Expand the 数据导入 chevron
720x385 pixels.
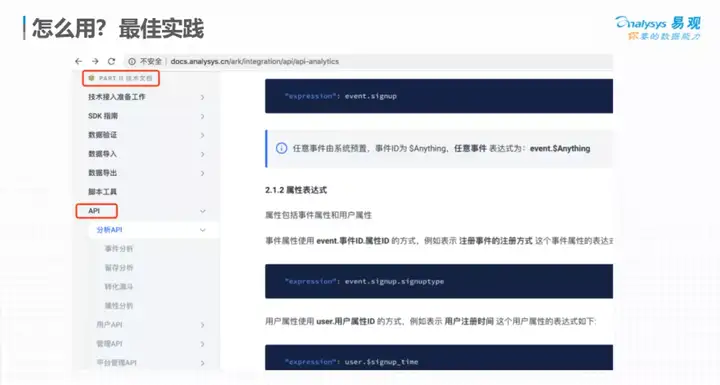click(x=202, y=154)
